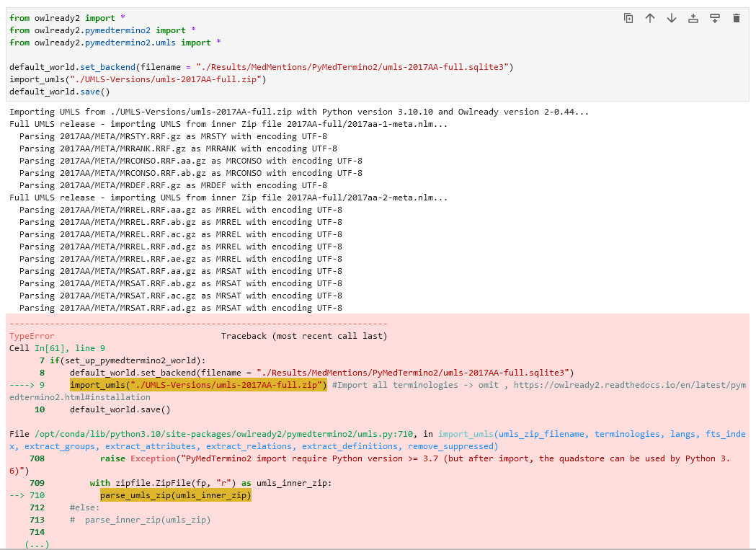This screenshot has height=550, width=756.
Task: Delete the current cell
Action: click(736, 18)
